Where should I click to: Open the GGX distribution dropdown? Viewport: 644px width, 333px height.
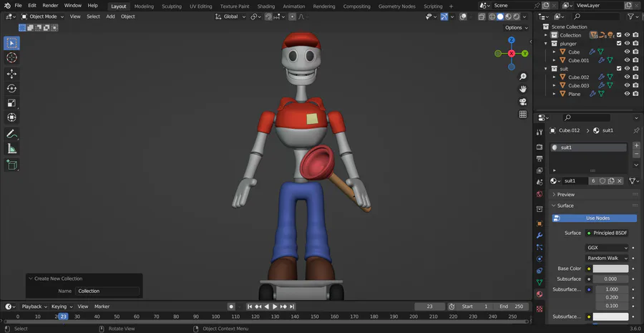607,248
